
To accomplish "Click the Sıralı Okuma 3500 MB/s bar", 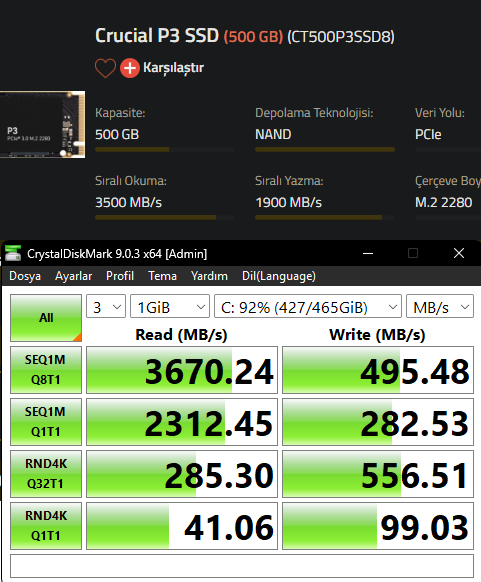I will coord(165,218).
